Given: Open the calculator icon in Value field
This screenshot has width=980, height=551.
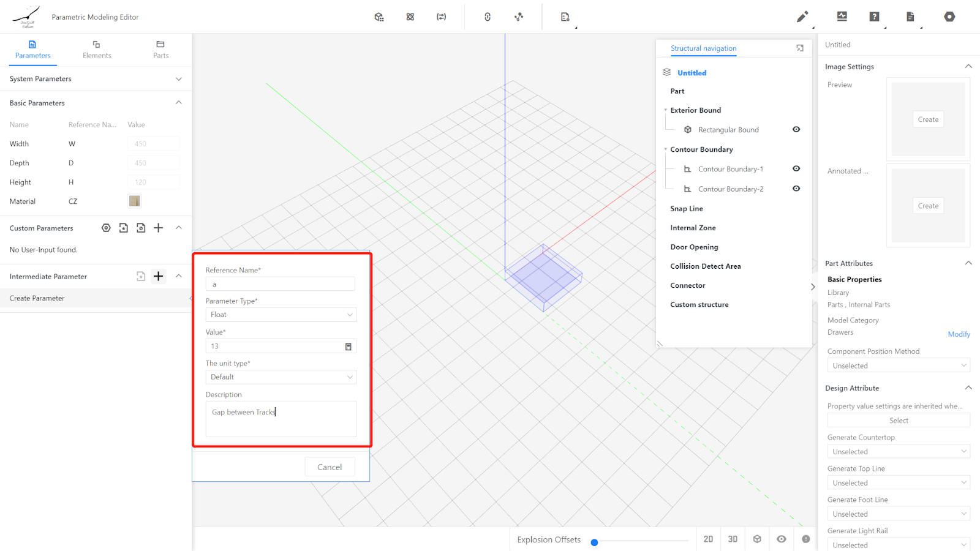Looking at the screenshot, I should click(x=349, y=347).
